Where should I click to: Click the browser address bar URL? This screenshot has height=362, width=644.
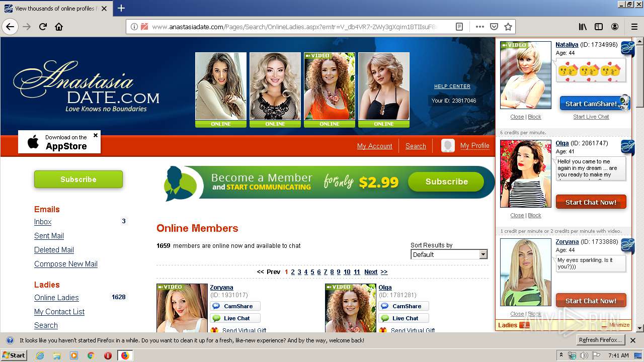point(294,27)
